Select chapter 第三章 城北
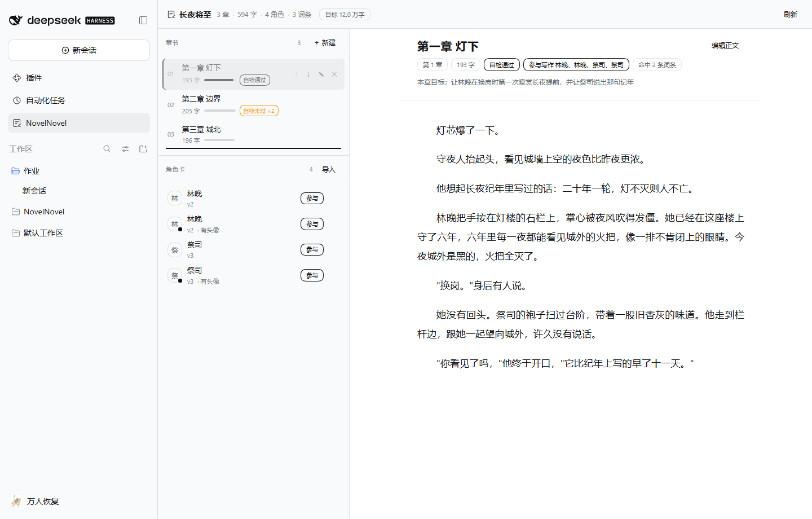Image resolution: width=812 pixels, height=519 pixels. [x=254, y=135]
